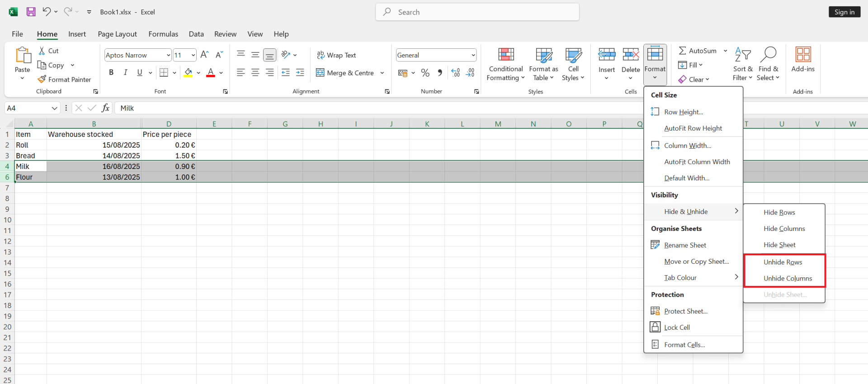Decrease font size with smaller A icon

[219, 55]
